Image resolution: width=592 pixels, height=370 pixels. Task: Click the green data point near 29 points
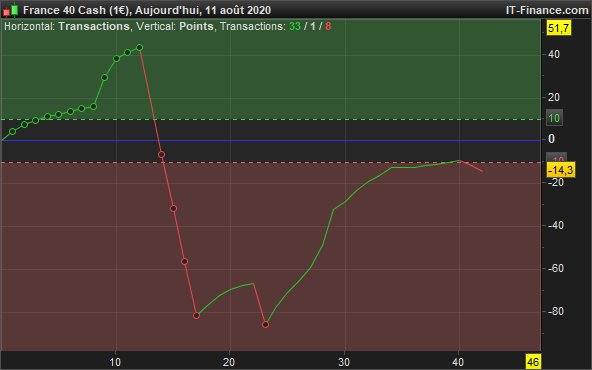(105, 77)
